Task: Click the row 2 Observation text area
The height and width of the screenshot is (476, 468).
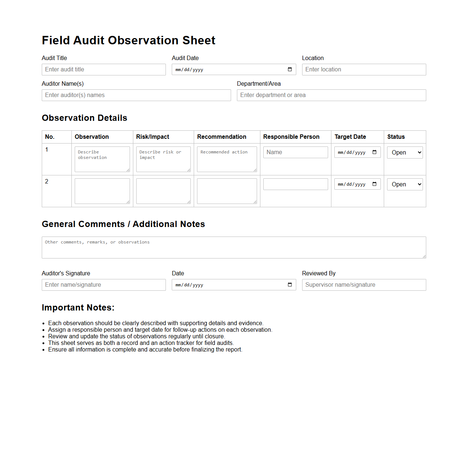Action: tap(102, 191)
